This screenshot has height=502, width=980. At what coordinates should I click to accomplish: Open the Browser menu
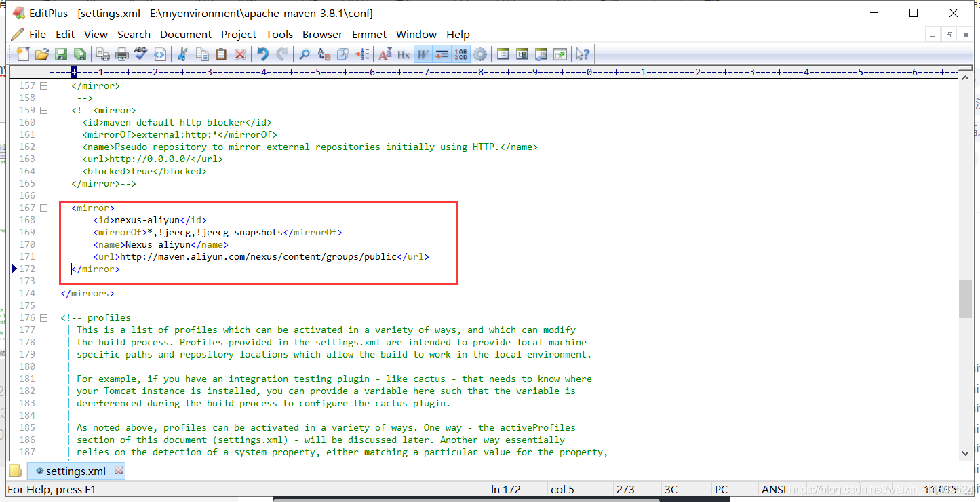[322, 34]
